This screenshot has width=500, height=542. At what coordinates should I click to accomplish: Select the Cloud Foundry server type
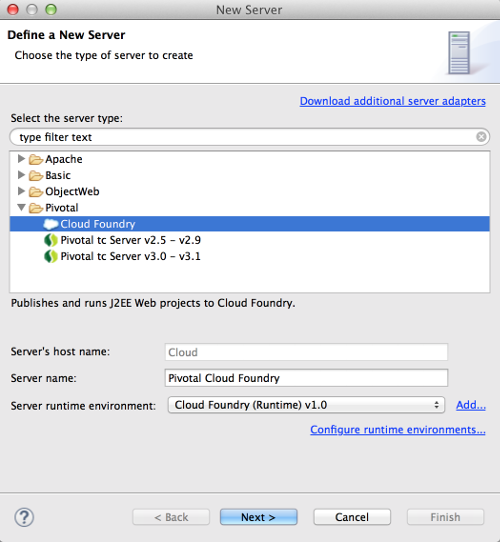pos(250,224)
